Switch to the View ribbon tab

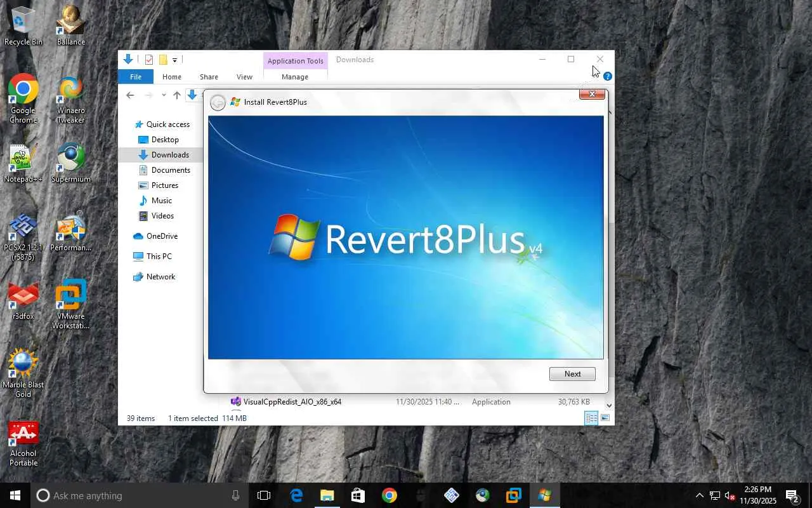pos(244,77)
